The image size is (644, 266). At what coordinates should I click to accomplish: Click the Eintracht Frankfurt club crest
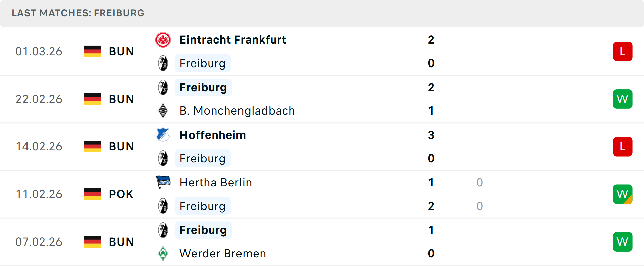pyautogui.click(x=163, y=39)
